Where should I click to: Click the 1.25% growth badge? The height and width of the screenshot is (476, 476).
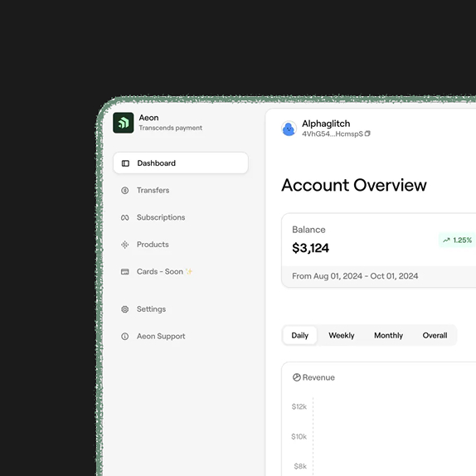click(x=457, y=240)
